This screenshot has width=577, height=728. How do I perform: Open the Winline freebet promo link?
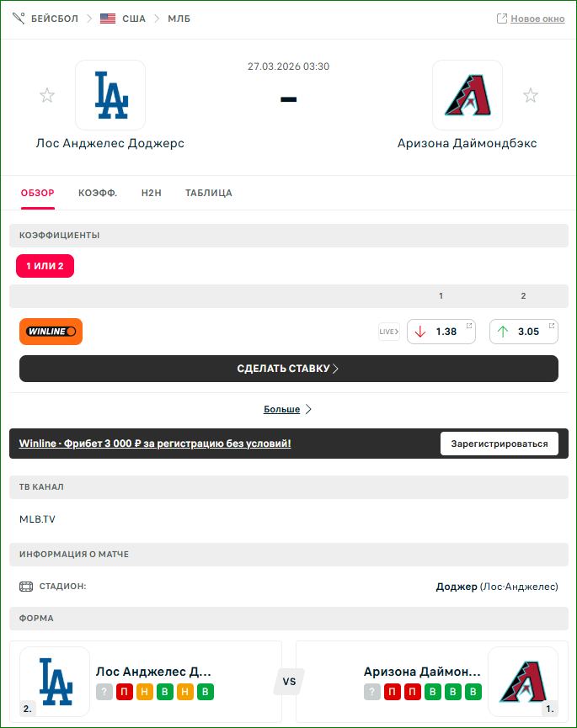155,444
